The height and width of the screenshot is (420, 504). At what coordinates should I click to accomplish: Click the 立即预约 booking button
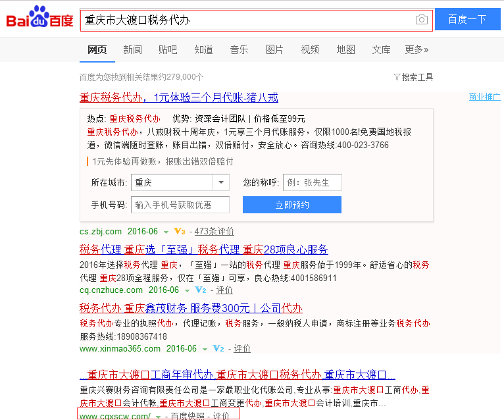pyautogui.click(x=291, y=205)
